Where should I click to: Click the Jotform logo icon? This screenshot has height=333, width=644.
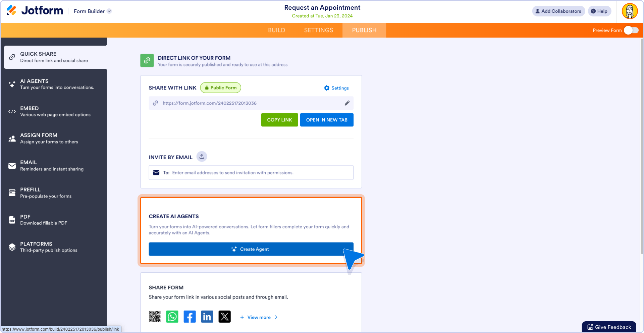[11, 10]
